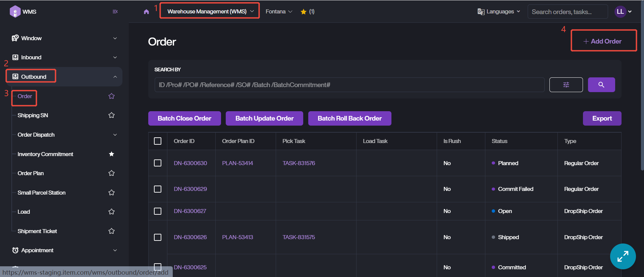Open the Warehouse Management (WMS) dropdown
644x277 pixels.
(210, 11)
